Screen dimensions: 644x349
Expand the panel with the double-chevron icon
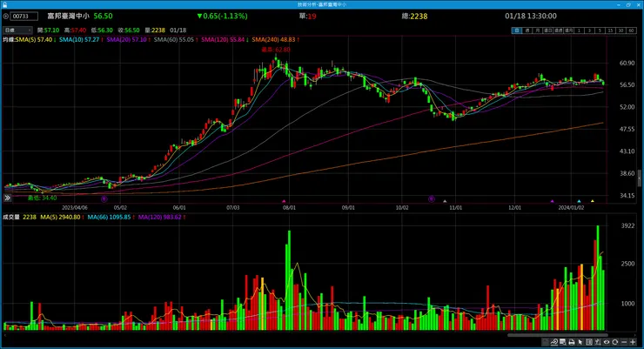[7, 198]
